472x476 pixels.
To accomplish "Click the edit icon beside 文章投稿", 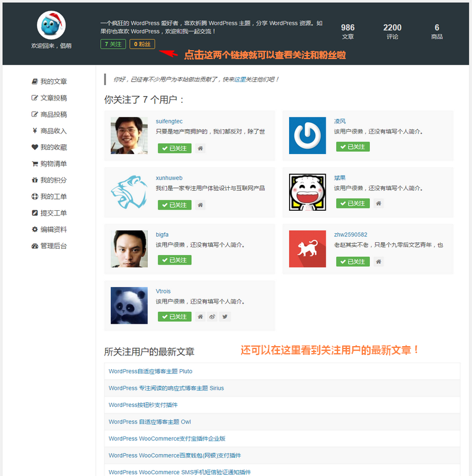I will [x=35, y=98].
